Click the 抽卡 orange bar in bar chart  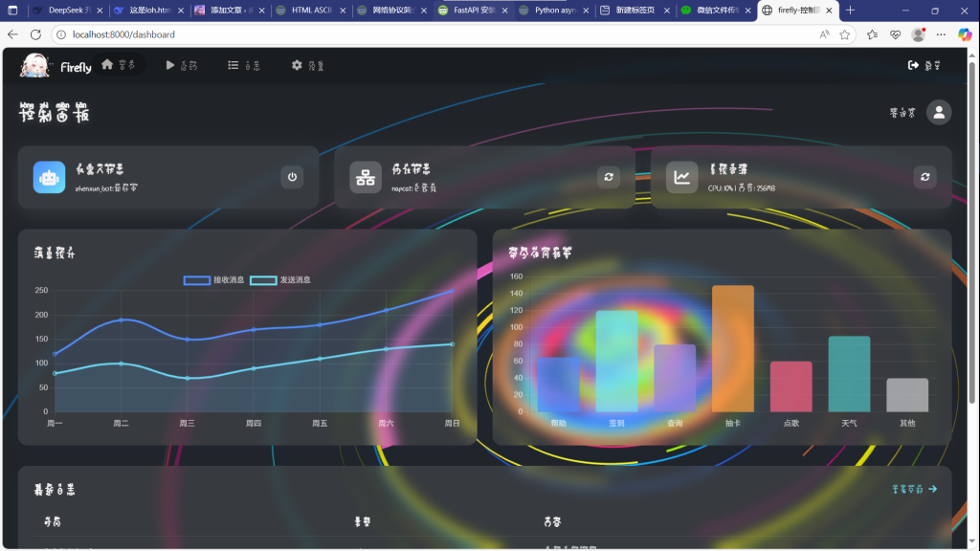pyautogui.click(x=732, y=348)
